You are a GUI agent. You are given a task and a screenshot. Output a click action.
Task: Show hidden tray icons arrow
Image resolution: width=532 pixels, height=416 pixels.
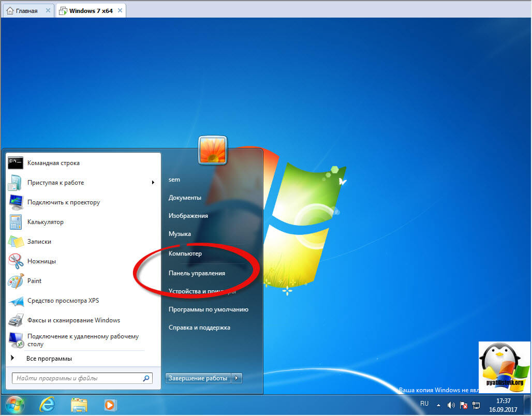point(438,405)
